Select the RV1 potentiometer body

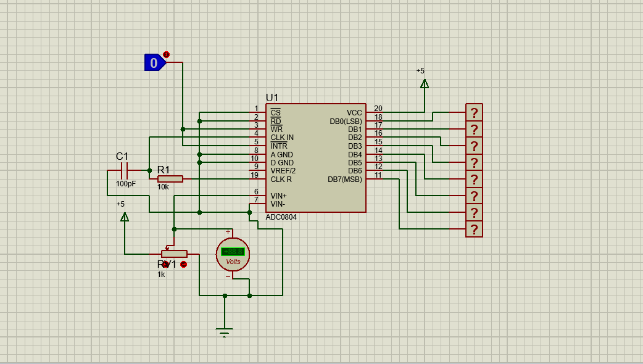(174, 254)
